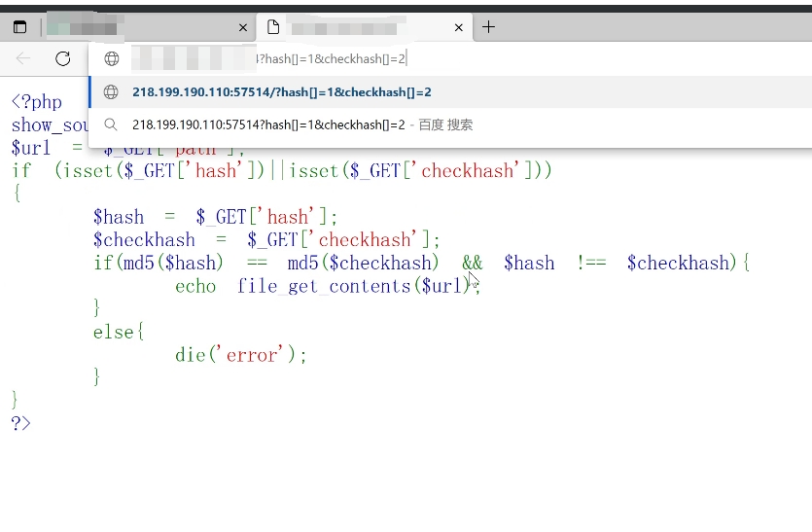Viewport: 812px width, 532px height.
Task: Open the tab actions menu icon
Action: pyautogui.click(x=19, y=27)
